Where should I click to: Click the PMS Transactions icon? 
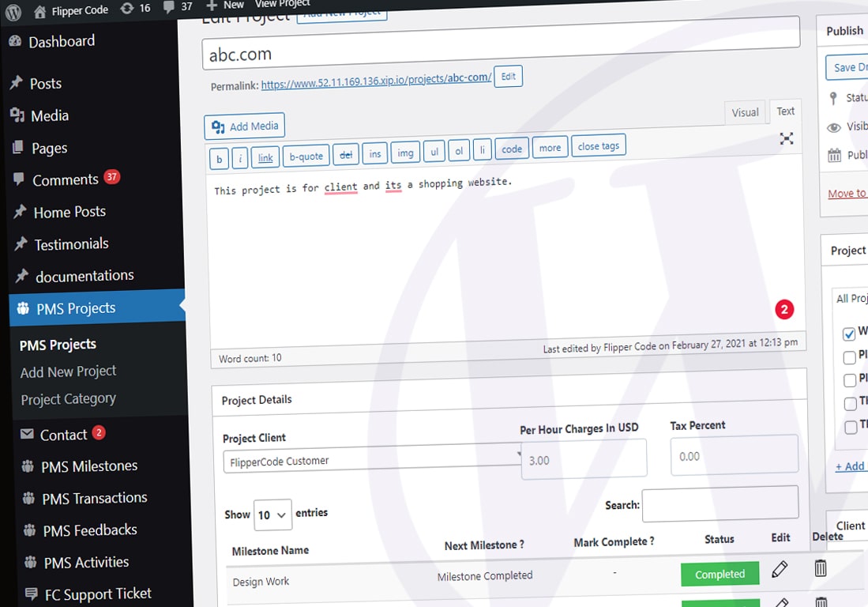pos(28,498)
